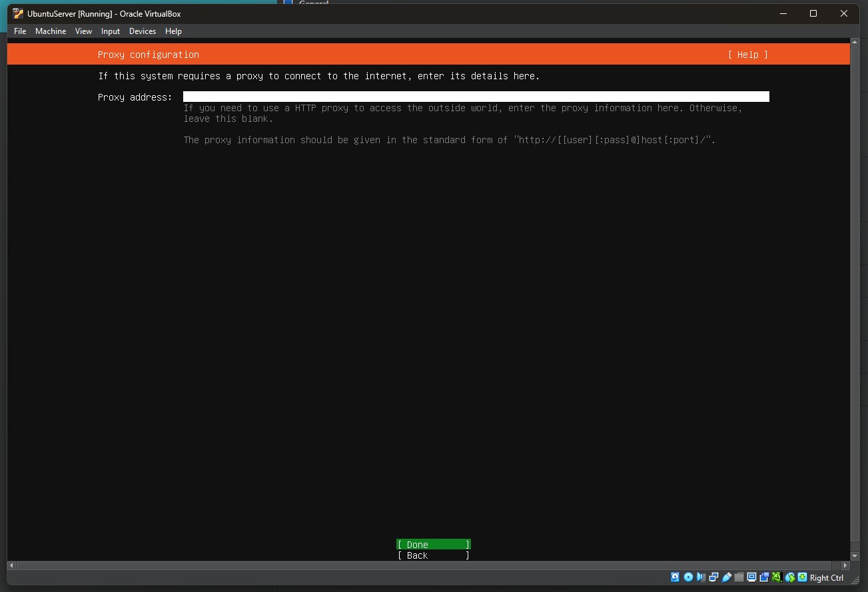The height and width of the screenshot is (592, 868).
Task: Select the Back button
Action: point(433,555)
